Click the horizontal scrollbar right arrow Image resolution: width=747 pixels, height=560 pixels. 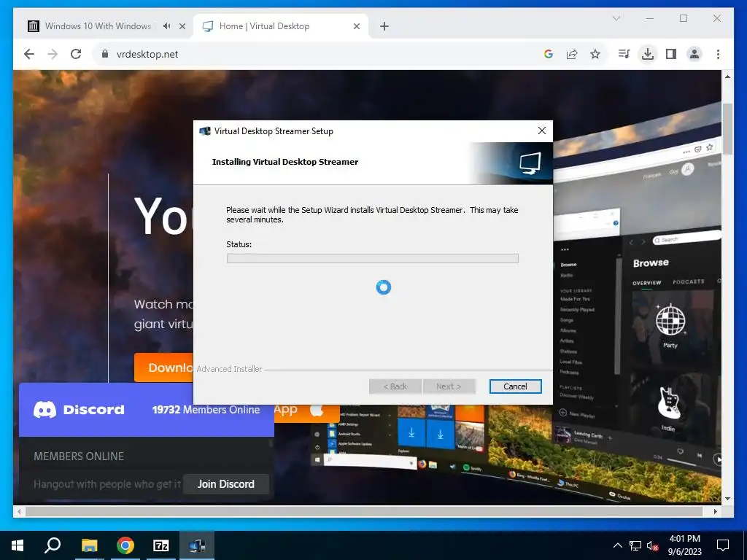(715, 511)
